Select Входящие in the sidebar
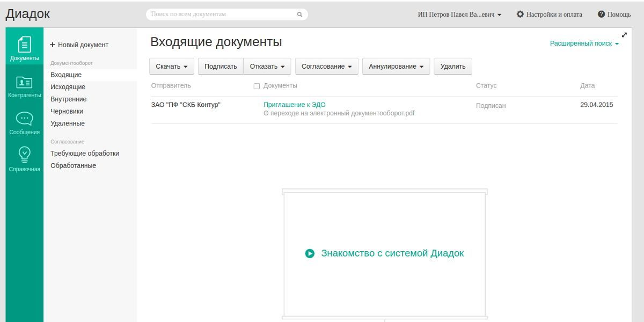The height and width of the screenshot is (322, 644). click(x=66, y=75)
